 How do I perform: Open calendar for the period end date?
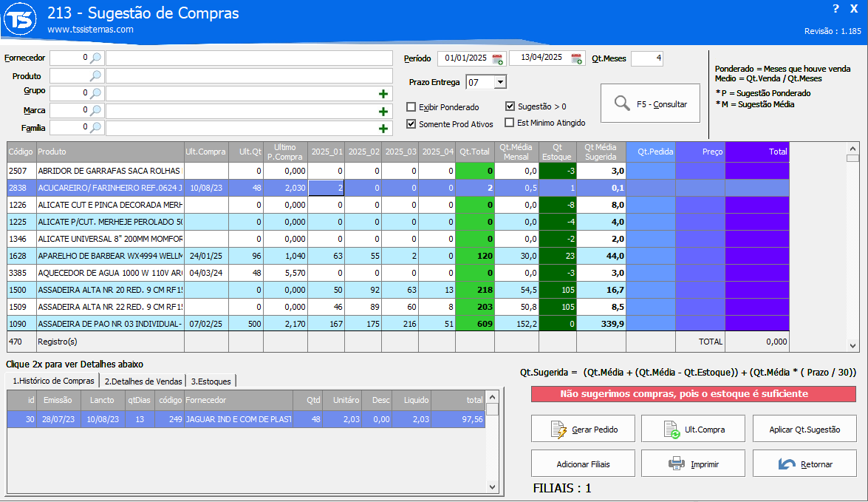click(576, 58)
